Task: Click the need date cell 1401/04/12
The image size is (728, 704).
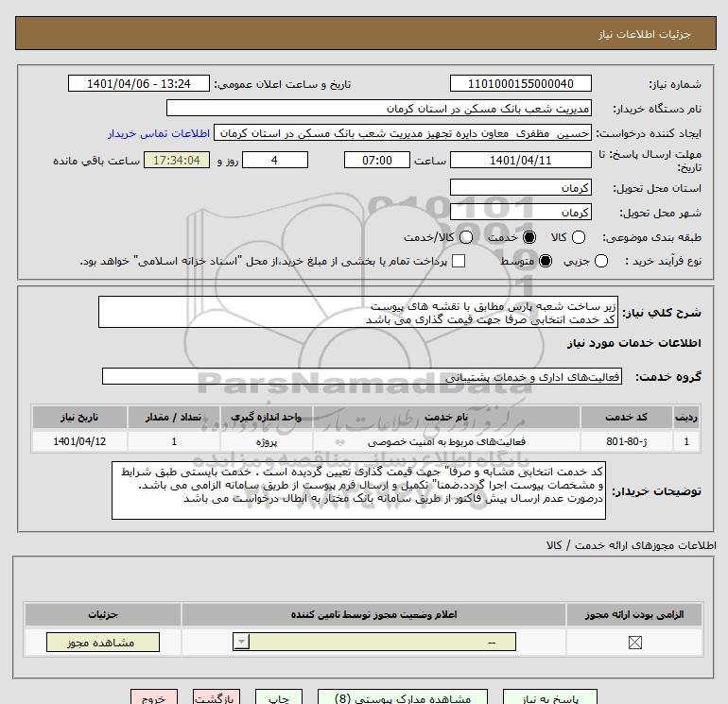Action: [x=79, y=441]
